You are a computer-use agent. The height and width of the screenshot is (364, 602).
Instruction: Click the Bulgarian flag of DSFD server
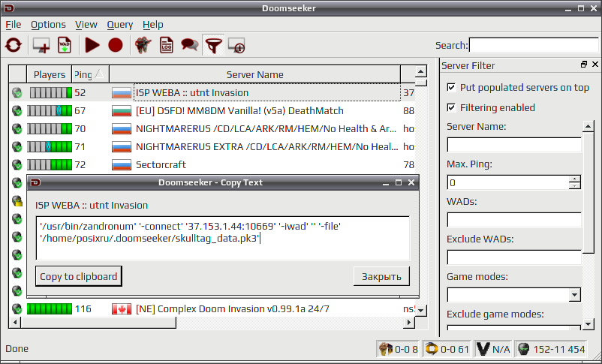(x=122, y=111)
